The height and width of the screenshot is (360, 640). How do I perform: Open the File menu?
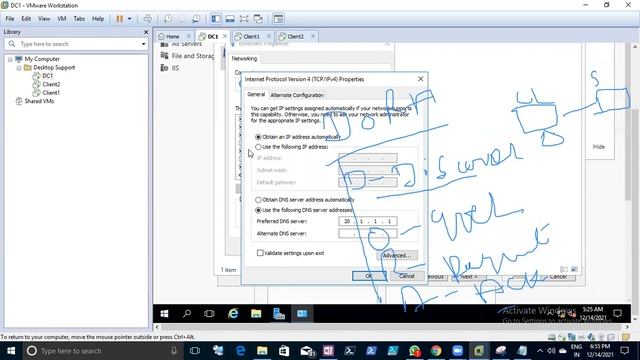[10, 19]
